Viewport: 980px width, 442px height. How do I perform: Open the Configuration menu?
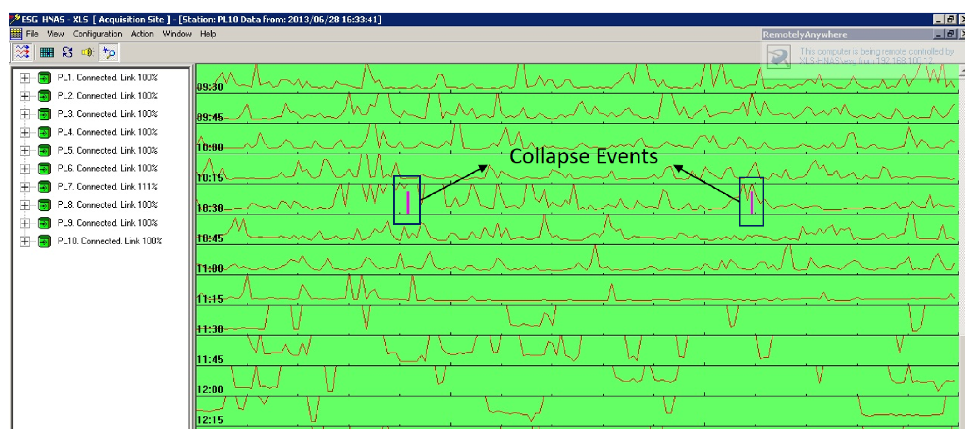tap(97, 34)
